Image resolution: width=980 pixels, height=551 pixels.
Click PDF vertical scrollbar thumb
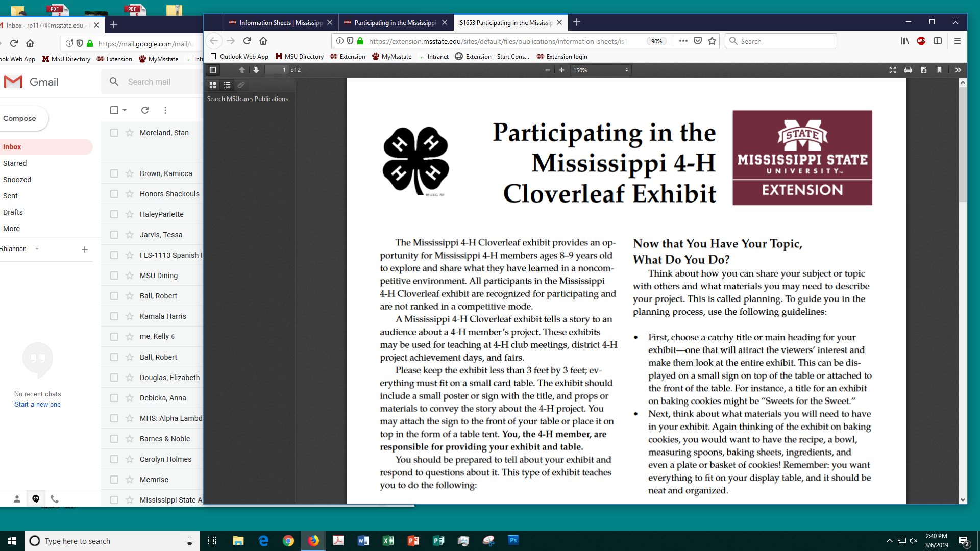click(963, 144)
